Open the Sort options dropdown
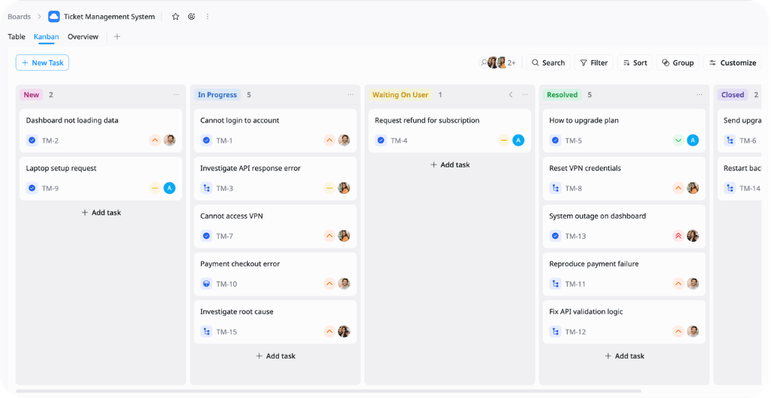This screenshot has height=398, width=771. (635, 62)
